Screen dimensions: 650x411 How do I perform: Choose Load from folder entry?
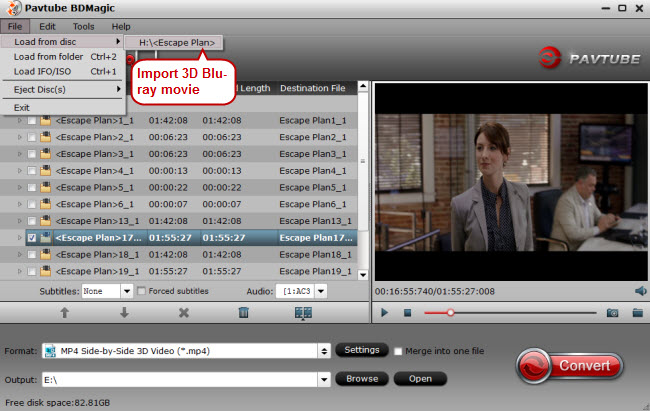click(x=62, y=57)
